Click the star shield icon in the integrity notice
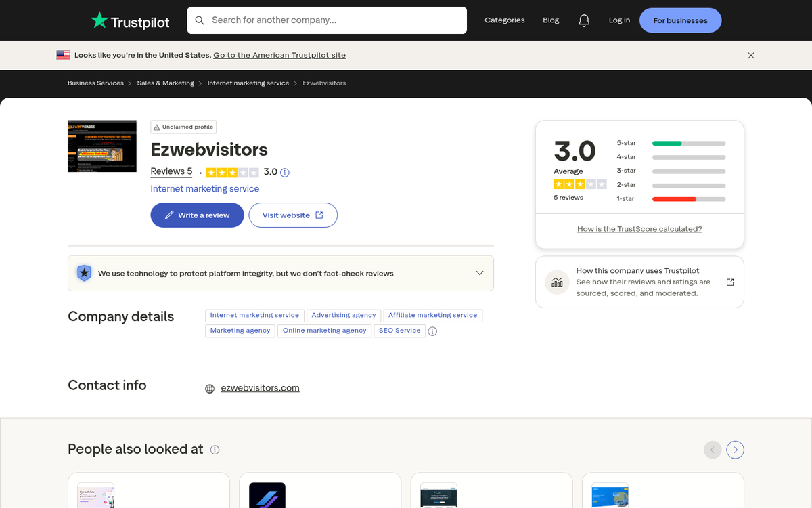The width and height of the screenshot is (812, 508). coord(84,273)
